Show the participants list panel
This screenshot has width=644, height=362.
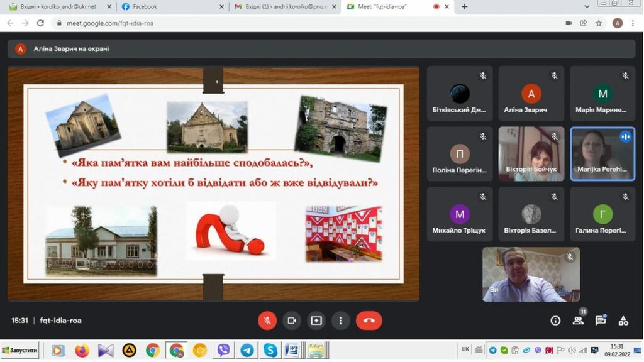coord(578,321)
